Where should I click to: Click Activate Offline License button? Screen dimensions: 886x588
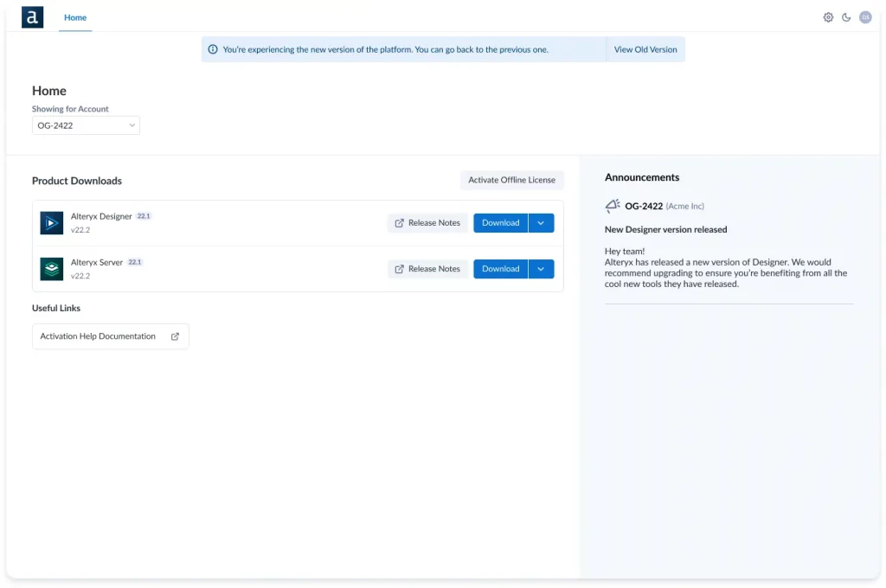(x=511, y=180)
